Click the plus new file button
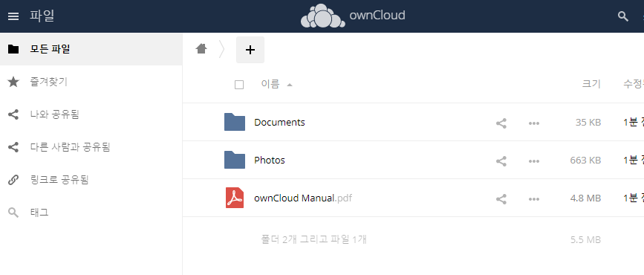Screen dimensions: 644x275 (250, 50)
